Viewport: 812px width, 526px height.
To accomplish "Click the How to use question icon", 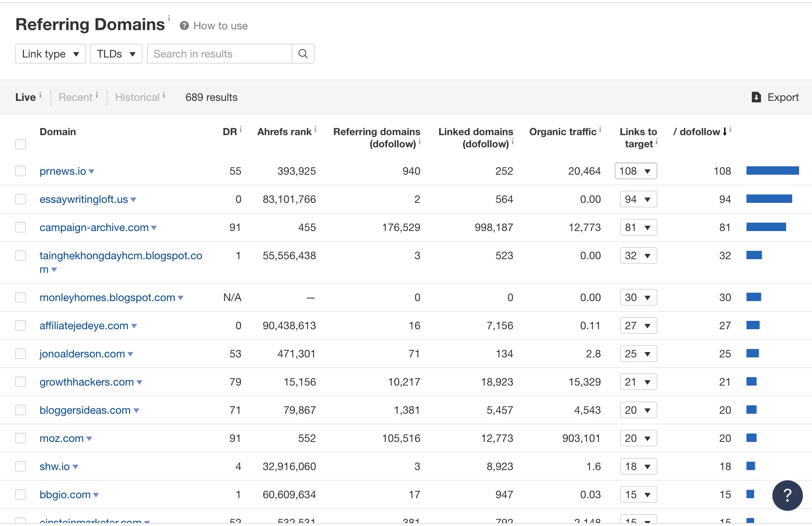I will click(x=184, y=26).
